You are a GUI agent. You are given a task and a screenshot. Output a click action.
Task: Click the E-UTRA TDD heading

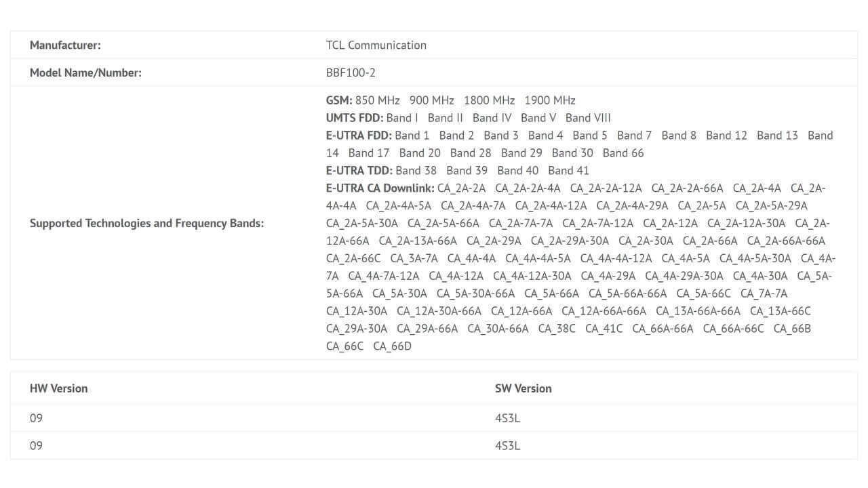coord(359,171)
